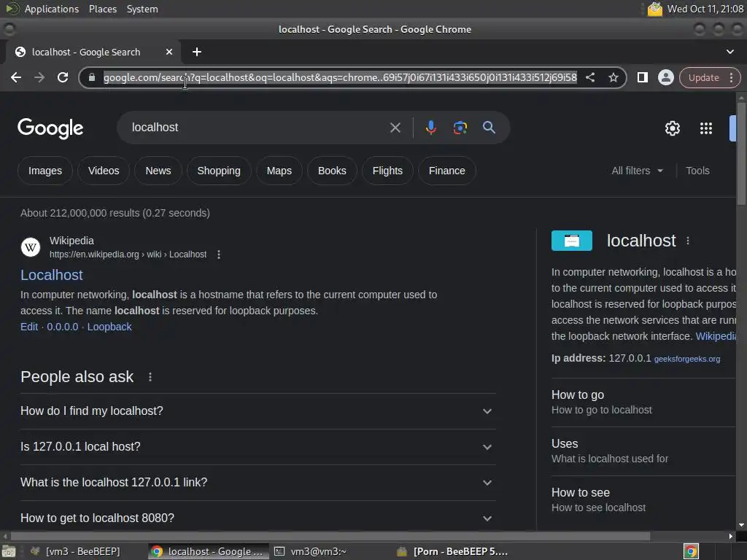Click the vertical page scrollbar
This screenshot has width=747, height=560.
point(741,153)
